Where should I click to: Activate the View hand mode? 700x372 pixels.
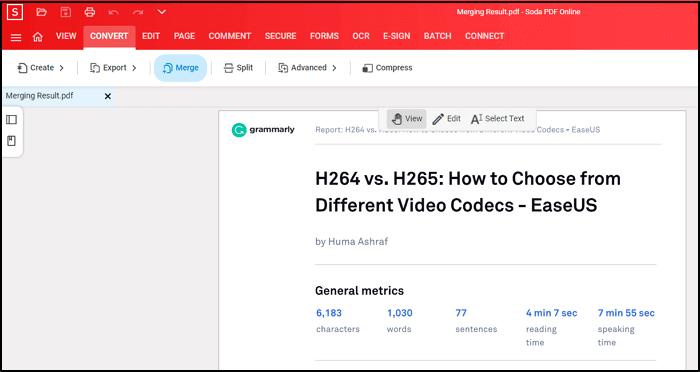coord(407,119)
